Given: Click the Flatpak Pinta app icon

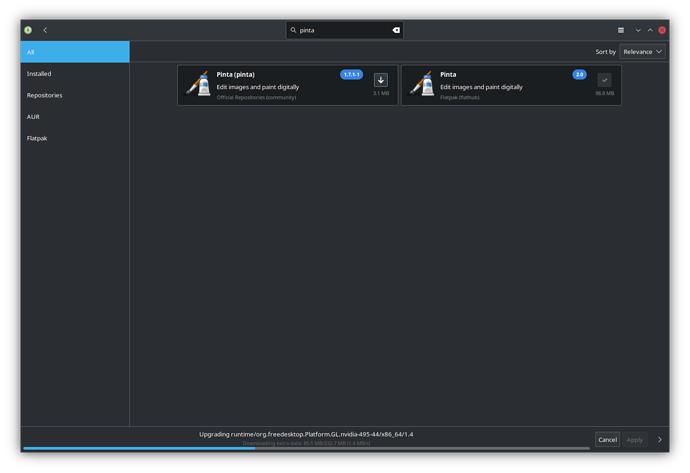Looking at the screenshot, I should [422, 84].
